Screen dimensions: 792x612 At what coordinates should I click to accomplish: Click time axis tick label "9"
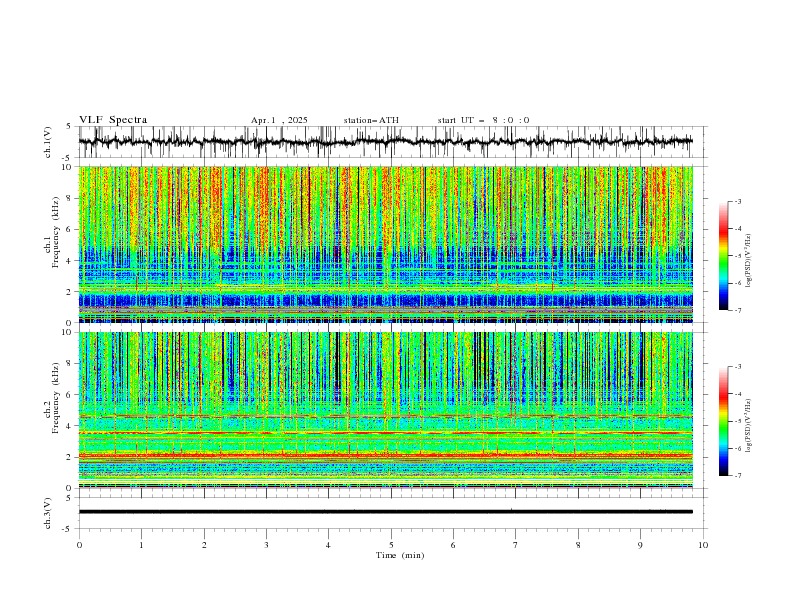tap(640, 545)
